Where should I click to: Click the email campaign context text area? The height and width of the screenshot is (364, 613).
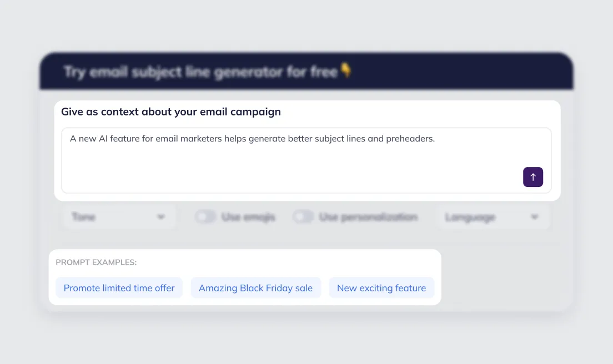[x=306, y=160]
